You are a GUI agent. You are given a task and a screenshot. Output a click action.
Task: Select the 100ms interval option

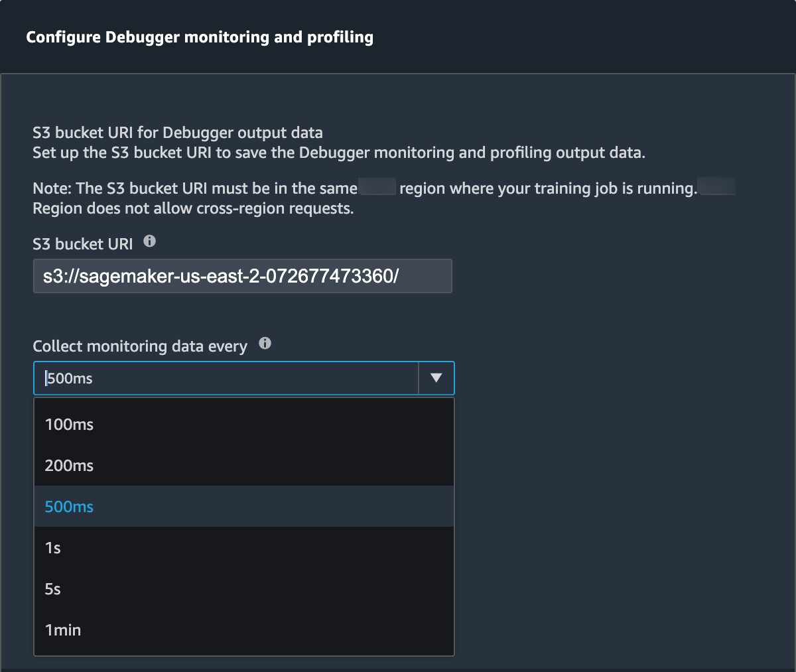tap(69, 425)
